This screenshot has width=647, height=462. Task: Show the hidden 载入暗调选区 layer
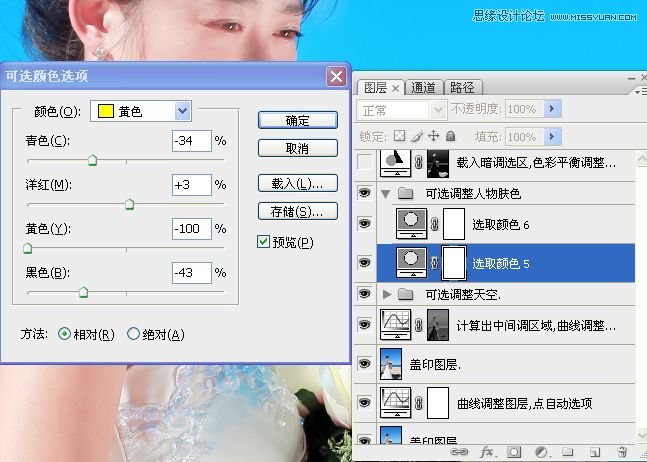pos(365,163)
